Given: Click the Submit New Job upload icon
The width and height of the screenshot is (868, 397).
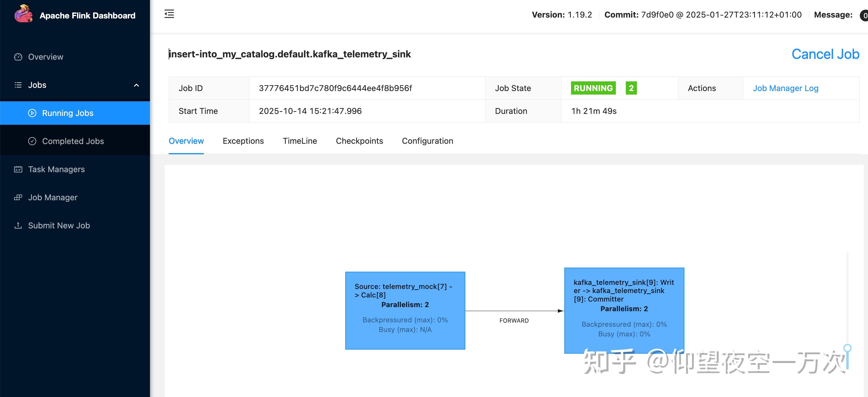Looking at the screenshot, I should [18, 225].
